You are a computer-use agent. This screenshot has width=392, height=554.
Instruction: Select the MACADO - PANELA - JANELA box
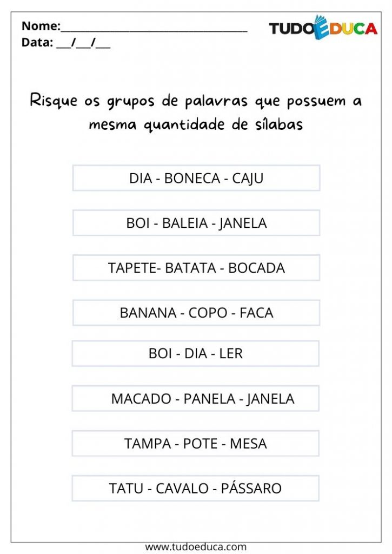pos(196,399)
